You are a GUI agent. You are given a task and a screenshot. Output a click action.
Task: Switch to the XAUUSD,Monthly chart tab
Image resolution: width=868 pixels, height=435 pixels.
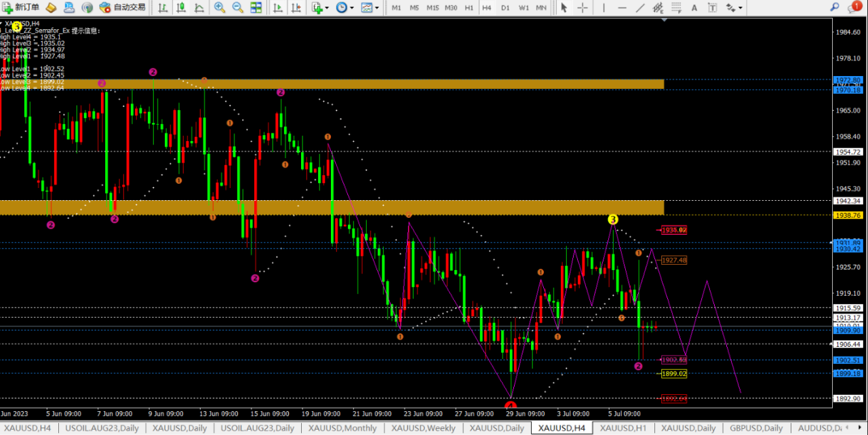pos(342,428)
